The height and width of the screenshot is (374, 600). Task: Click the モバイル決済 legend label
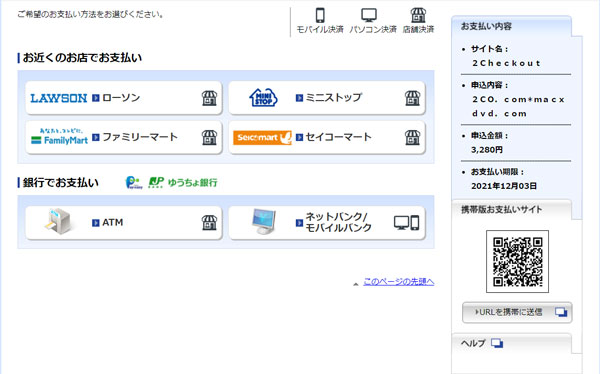[x=320, y=29]
